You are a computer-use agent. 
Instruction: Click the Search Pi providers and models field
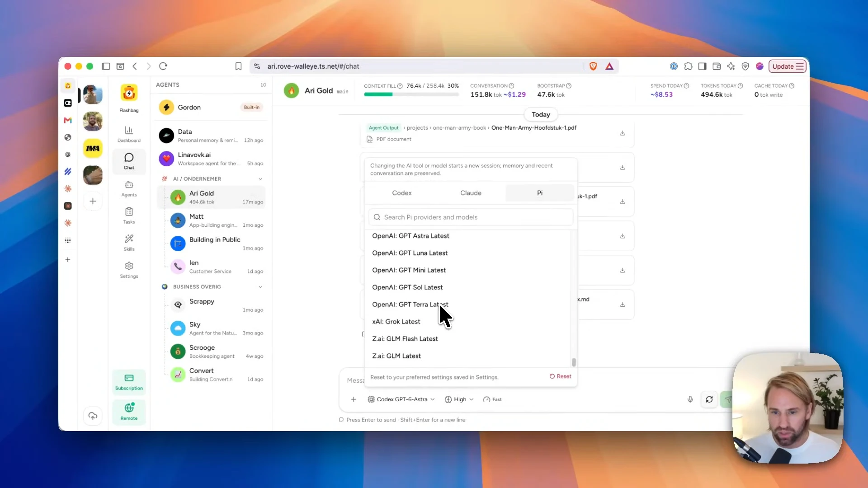(471, 217)
